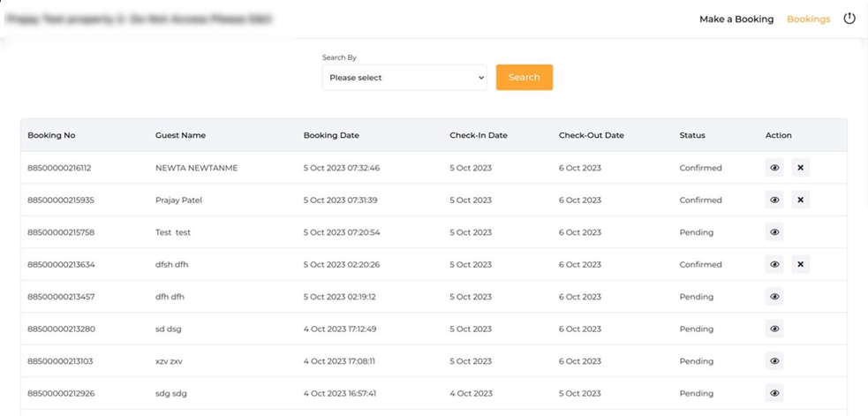Click eye icon for sd dsg booking

[x=774, y=329]
